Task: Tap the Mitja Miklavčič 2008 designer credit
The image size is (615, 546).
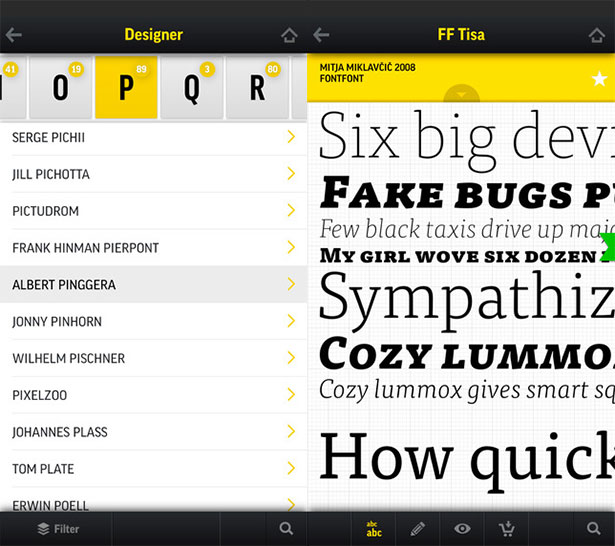Action: 368,67
